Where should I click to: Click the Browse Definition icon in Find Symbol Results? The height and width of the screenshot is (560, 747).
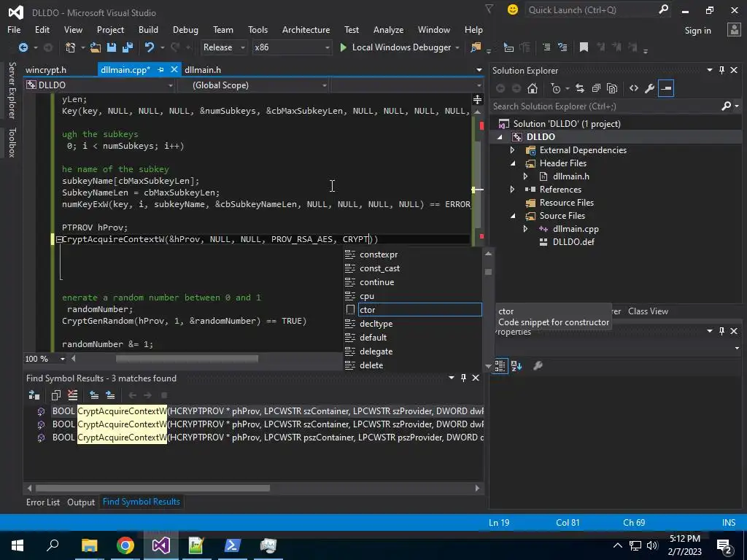click(34, 395)
